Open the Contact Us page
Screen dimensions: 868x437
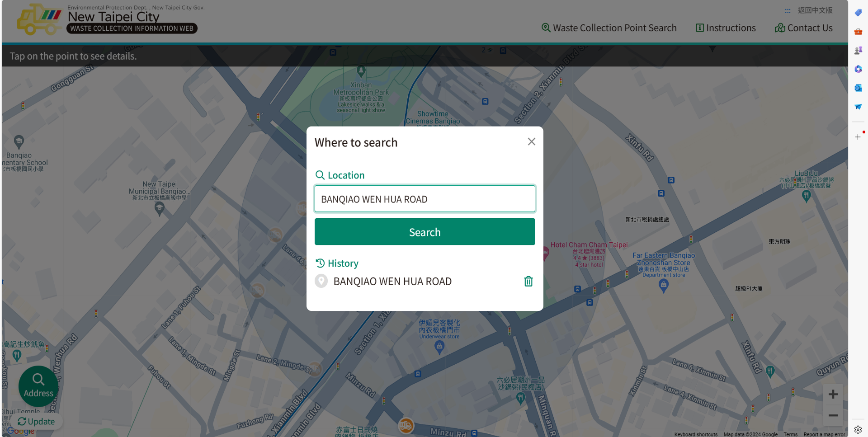tap(803, 28)
